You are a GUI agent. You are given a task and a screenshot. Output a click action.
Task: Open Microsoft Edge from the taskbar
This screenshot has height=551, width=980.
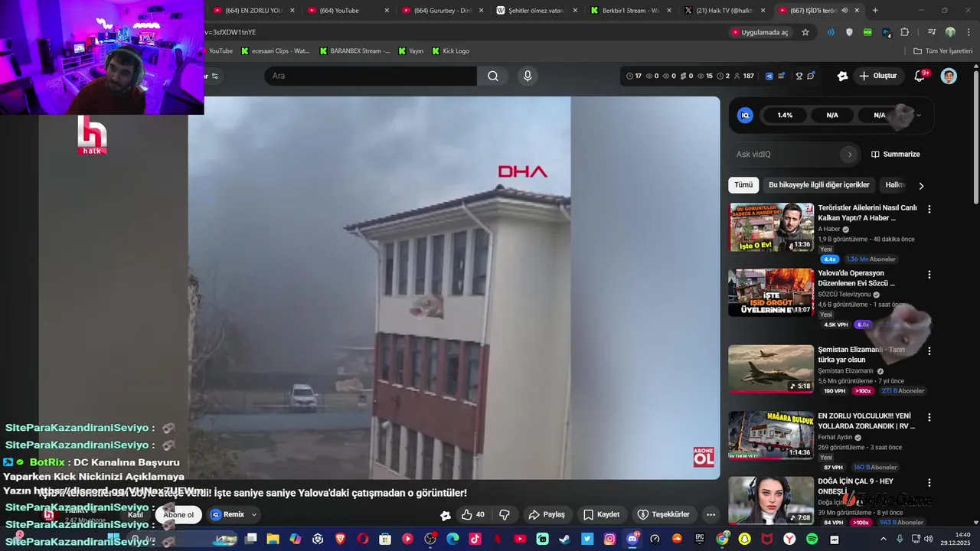pos(452,539)
